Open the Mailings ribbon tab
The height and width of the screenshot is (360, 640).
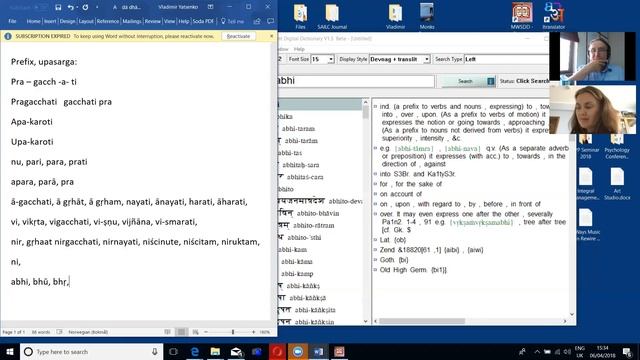(x=131, y=21)
